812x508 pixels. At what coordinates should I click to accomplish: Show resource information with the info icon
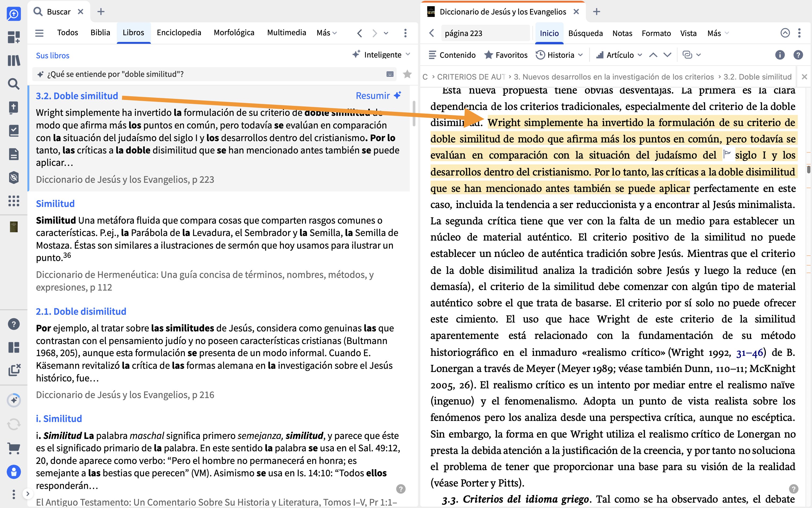(780, 55)
